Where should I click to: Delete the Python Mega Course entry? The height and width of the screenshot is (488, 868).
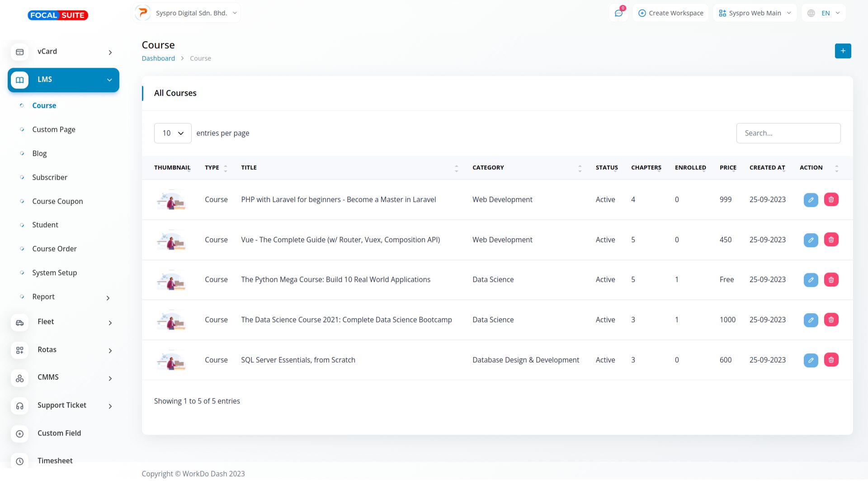click(x=831, y=280)
